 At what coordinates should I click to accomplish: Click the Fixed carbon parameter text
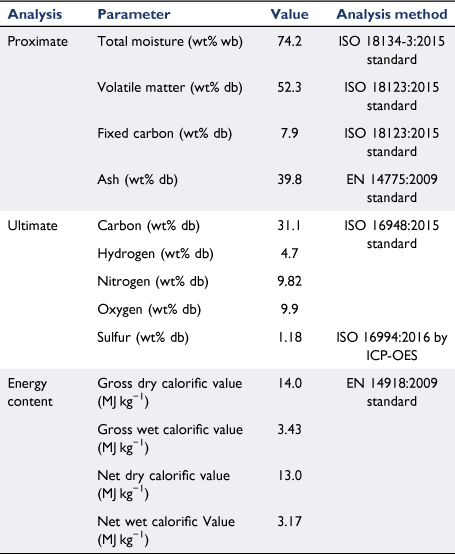[165, 134]
